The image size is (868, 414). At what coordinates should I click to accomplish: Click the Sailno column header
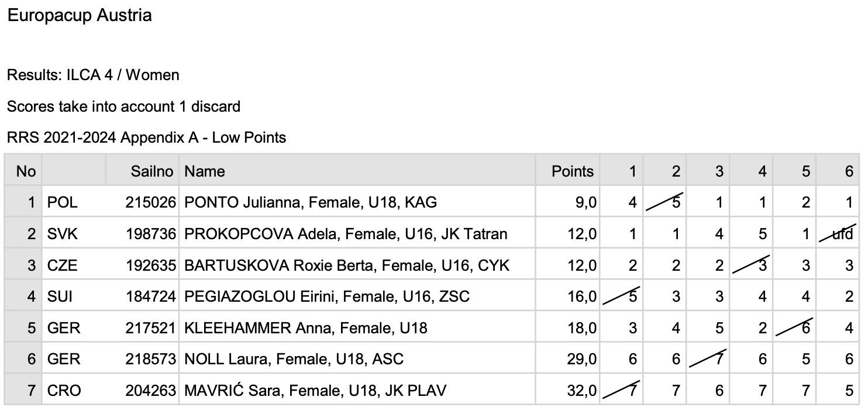pyautogui.click(x=142, y=171)
